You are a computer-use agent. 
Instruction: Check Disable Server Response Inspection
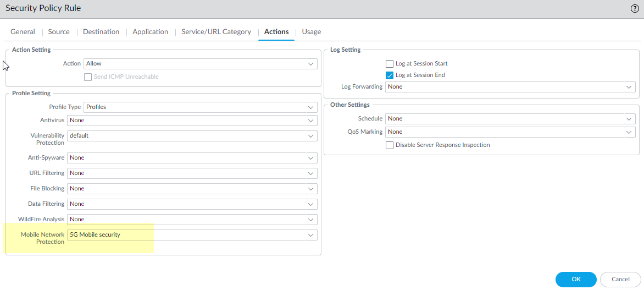[x=390, y=145]
